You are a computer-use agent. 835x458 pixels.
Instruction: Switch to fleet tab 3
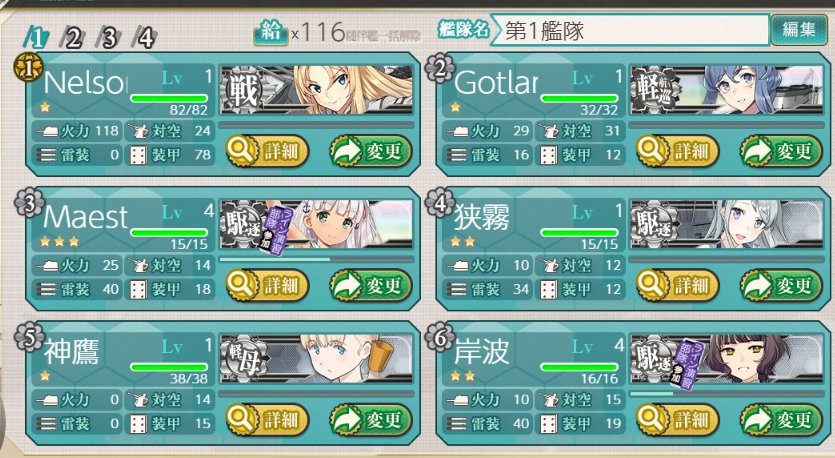coord(109,38)
